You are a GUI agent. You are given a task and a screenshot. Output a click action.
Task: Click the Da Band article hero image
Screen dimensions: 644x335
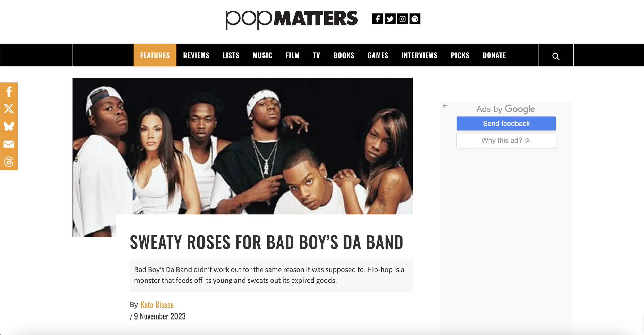[242, 146]
